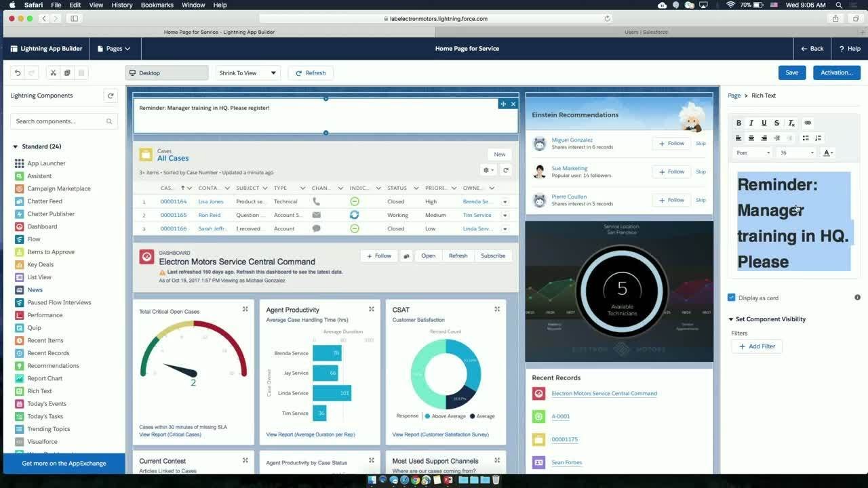Open the text color picker
This screenshot has width=868, height=488.
[828, 152]
